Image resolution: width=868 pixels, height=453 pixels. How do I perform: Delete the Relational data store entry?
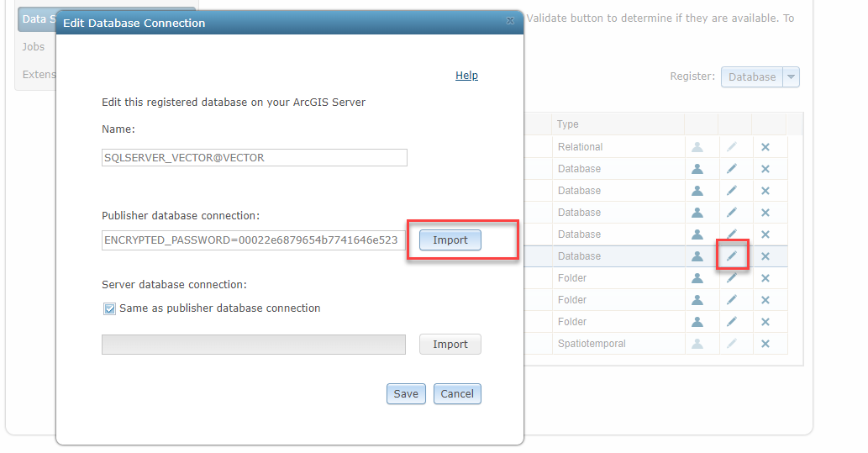(x=765, y=147)
